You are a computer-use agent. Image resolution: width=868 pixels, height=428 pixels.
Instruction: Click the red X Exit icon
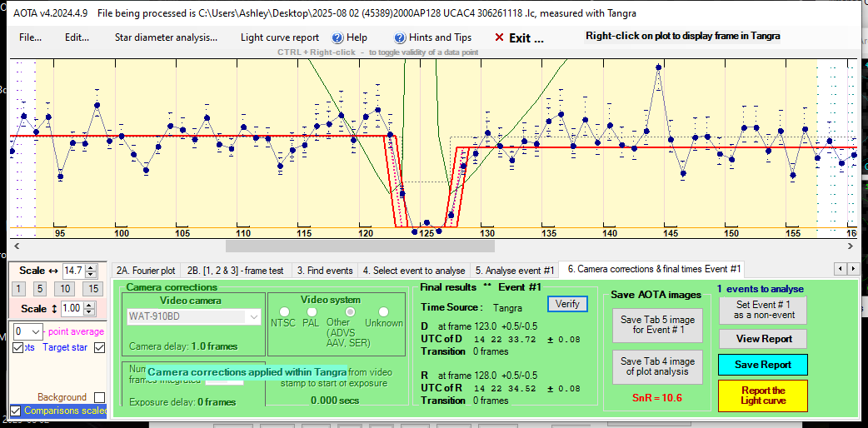pos(499,37)
